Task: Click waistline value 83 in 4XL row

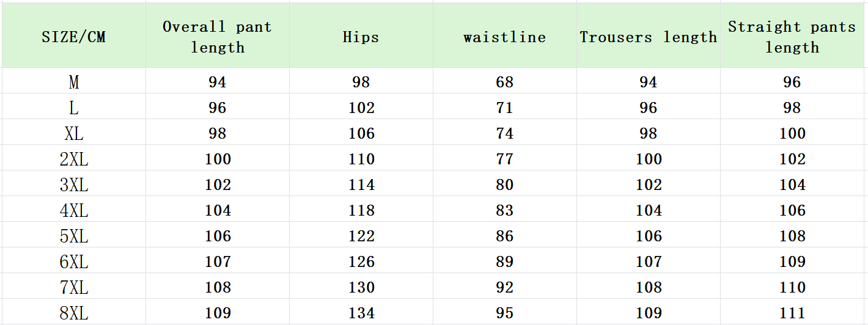Action: 504,211
